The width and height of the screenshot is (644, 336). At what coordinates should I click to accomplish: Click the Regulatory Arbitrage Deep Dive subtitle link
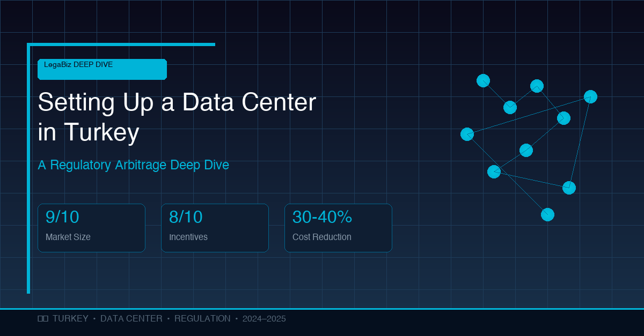coord(133,165)
